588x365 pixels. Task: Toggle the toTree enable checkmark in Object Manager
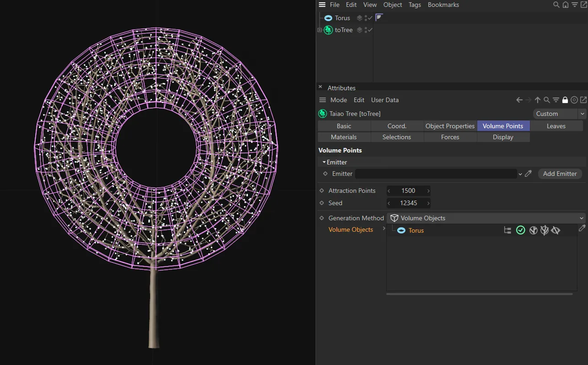pyautogui.click(x=370, y=30)
